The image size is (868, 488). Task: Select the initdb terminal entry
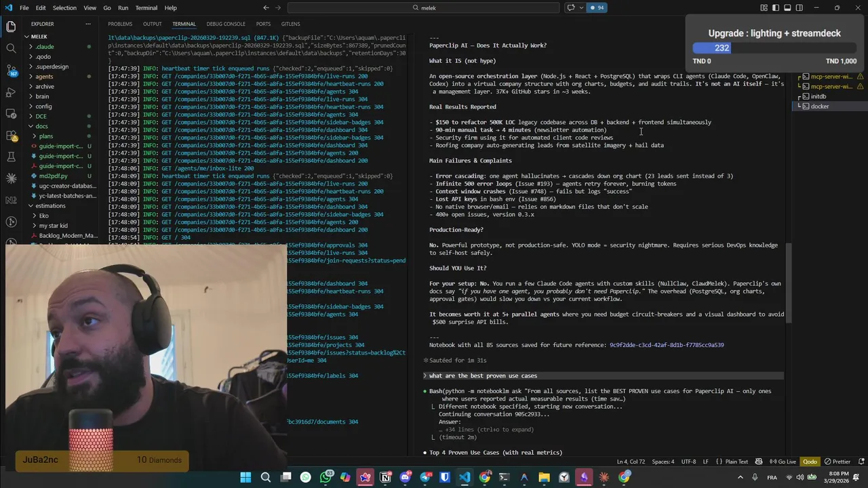(818, 96)
